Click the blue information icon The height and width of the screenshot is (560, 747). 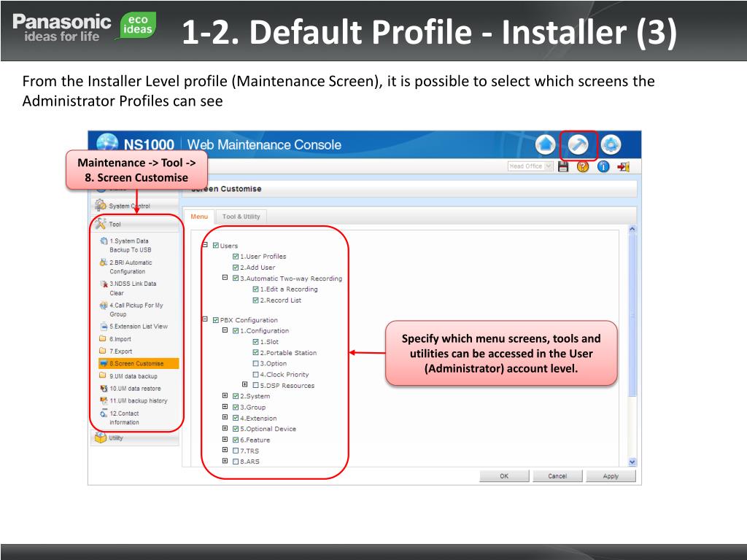pyautogui.click(x=603, y=166)
